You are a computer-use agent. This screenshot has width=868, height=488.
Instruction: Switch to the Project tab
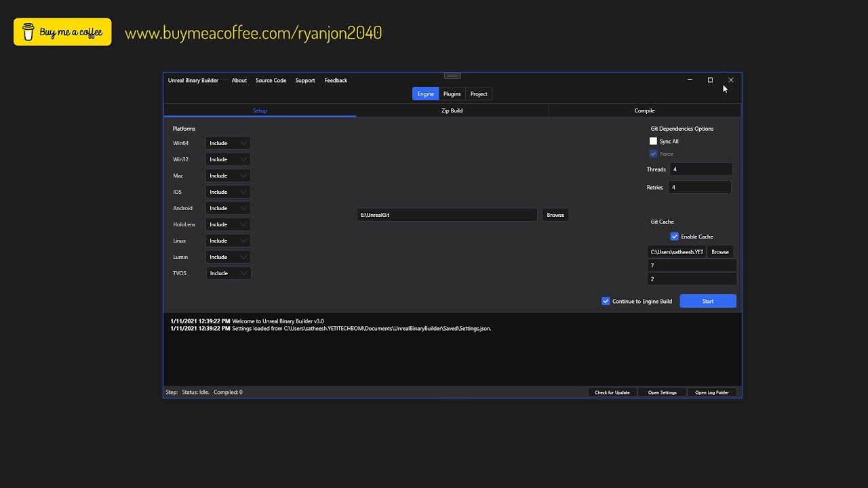(x=479, y=94)
